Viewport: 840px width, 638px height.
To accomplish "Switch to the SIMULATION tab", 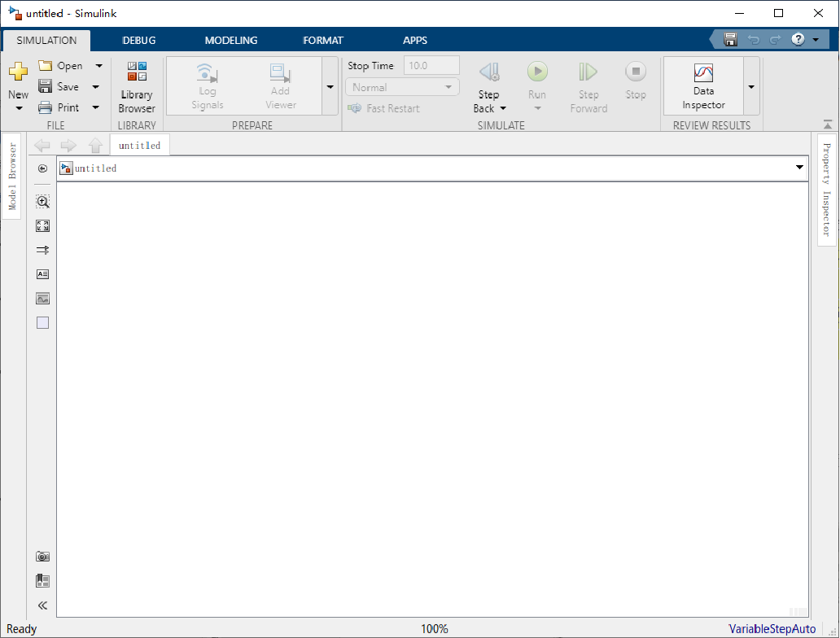I will click(46, 40).
